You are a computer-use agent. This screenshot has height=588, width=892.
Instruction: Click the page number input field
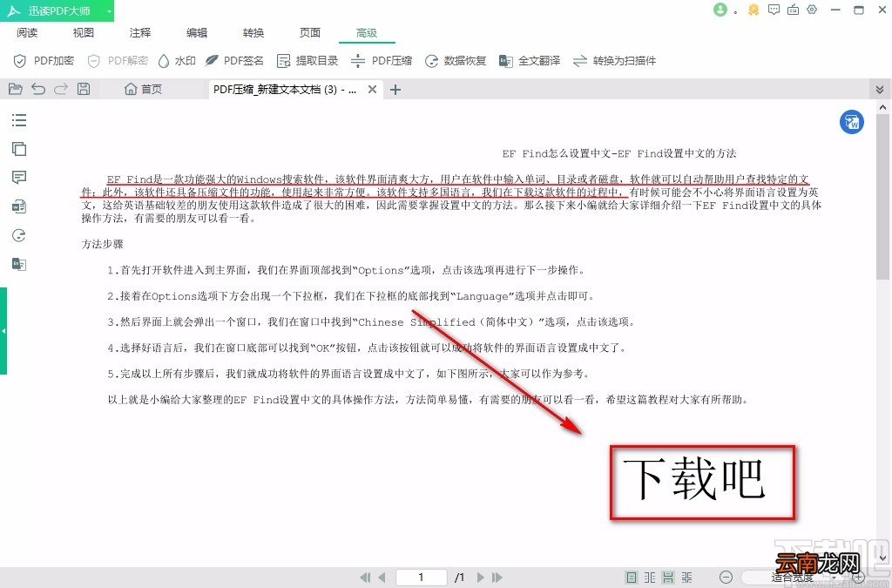421,578
